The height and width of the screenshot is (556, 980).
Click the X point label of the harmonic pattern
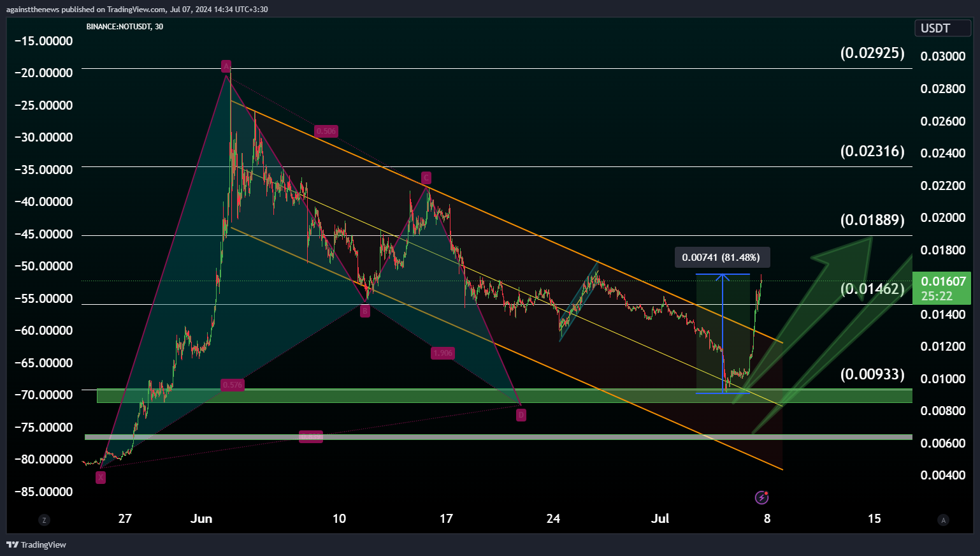tap(100, 477)
